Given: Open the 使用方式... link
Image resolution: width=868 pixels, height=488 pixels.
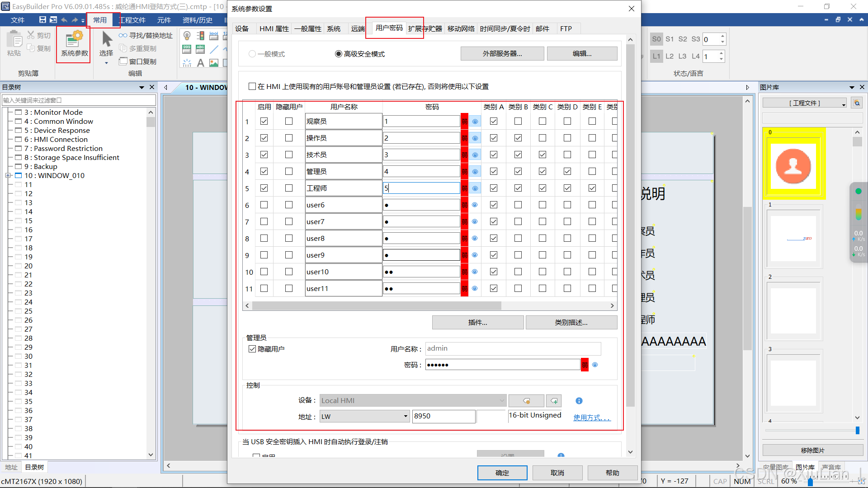Looking at the screenshot, I should tap(591, 418).
